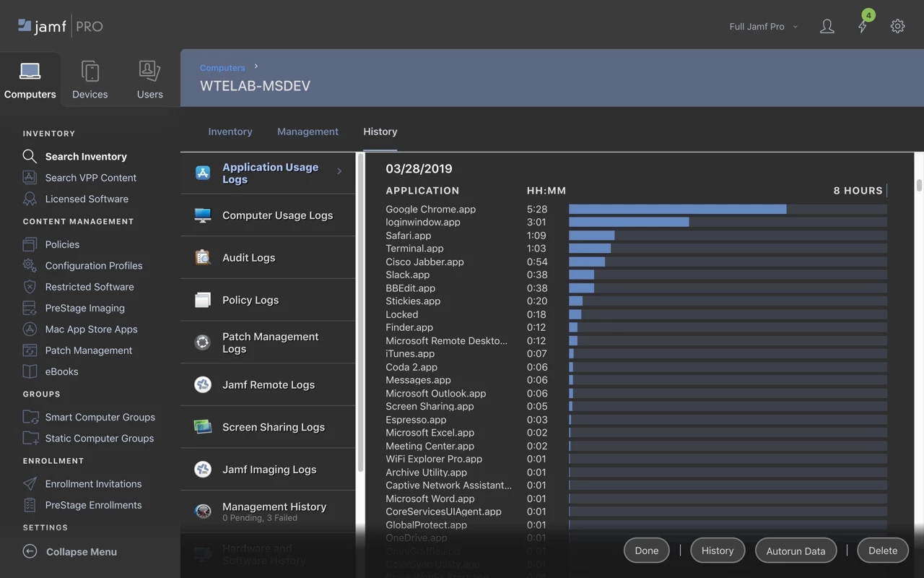924x578 pixels.
Task: Click the Policy Logs icon
Action: [203, 300]
